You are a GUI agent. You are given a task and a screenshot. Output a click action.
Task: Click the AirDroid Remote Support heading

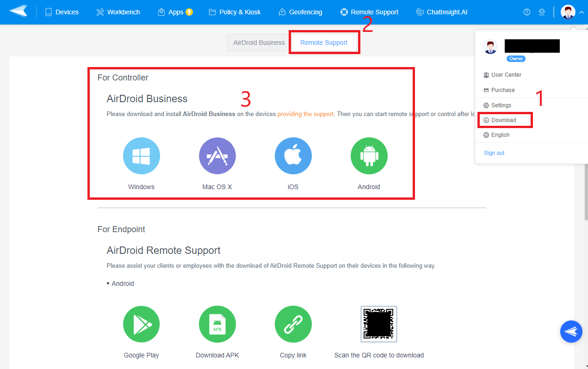(x=164, y=251)
